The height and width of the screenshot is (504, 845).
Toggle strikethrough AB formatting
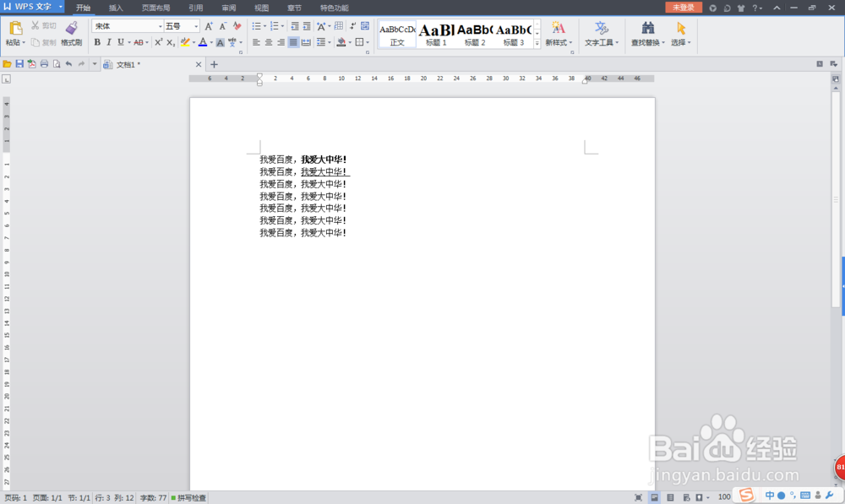(x=139, y=42)
